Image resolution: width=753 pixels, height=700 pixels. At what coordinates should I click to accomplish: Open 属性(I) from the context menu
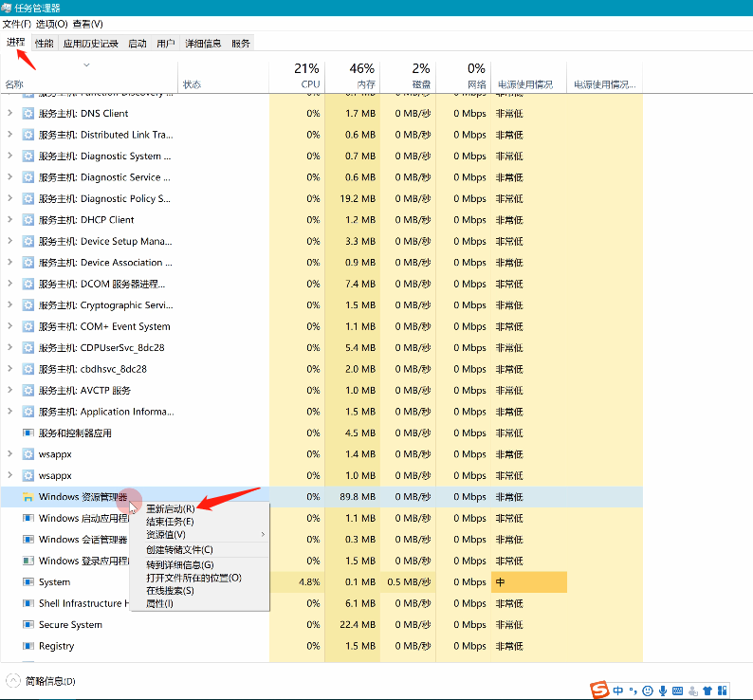tap(200, 603)
